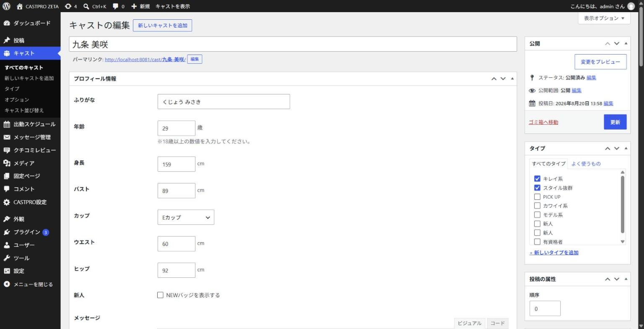
Task: Switch editor to コード tab
Action: coord(497,323)
